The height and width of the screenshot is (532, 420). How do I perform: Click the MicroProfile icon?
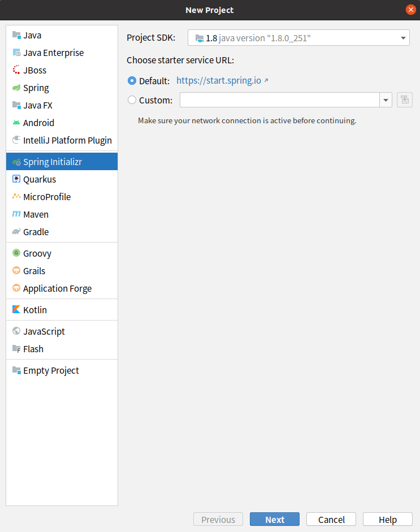point(16,197)
